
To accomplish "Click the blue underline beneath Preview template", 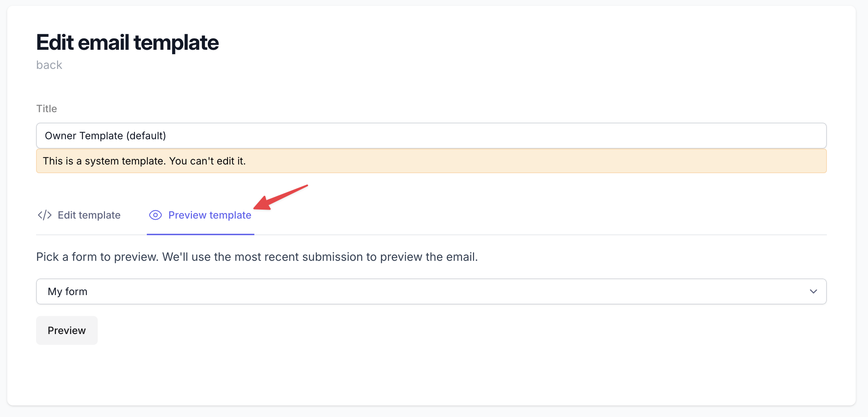I will [200, 234].
